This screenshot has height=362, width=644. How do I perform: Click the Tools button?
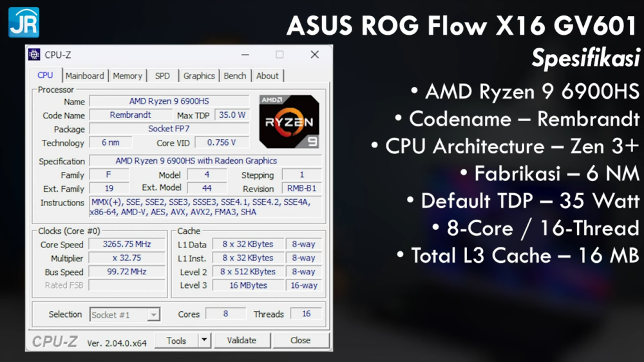click(176, 341)
